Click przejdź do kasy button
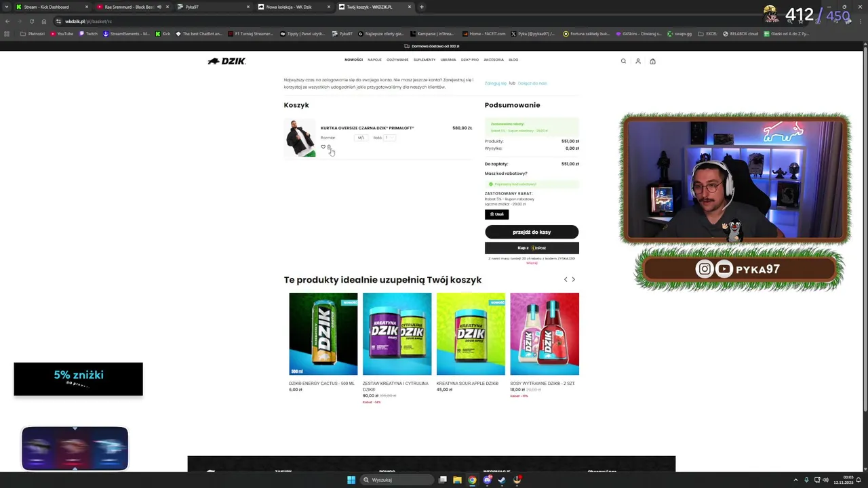Screen dimensions: 868x488 [532, 232]
